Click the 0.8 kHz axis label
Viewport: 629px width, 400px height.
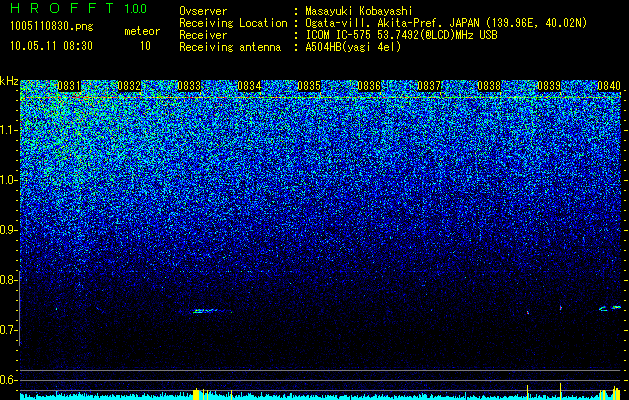[9, 280]
